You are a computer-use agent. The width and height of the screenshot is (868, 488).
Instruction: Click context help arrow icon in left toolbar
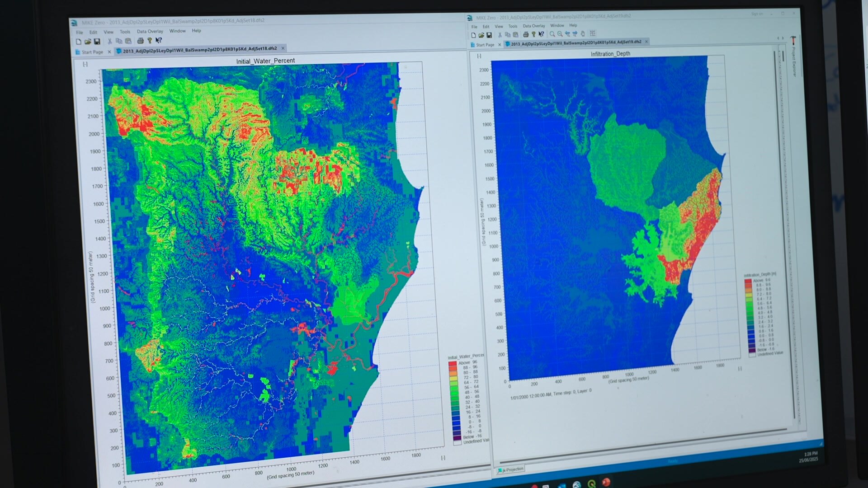point(159,41)
